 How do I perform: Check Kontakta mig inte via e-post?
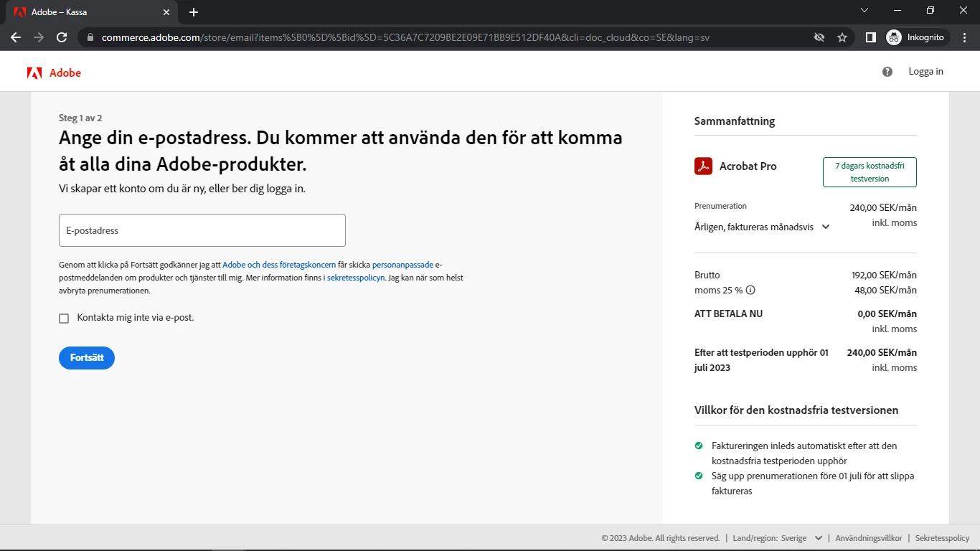[x=64, y=318]
